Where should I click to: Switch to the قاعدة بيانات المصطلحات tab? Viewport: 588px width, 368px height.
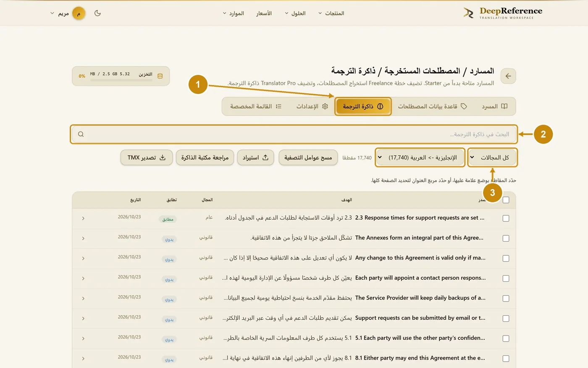coord(433,106)
